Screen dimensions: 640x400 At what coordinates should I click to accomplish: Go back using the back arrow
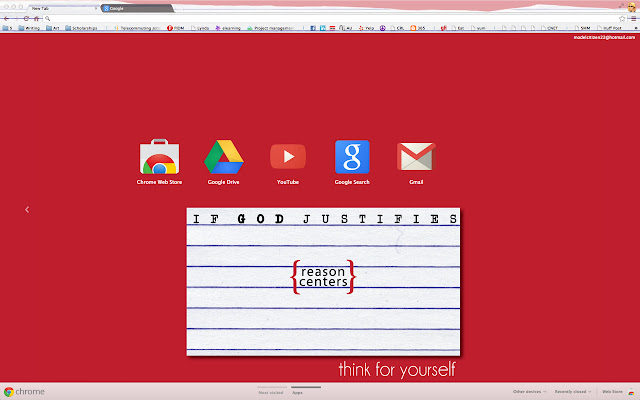pyautogui.click(x=7, y=18)
